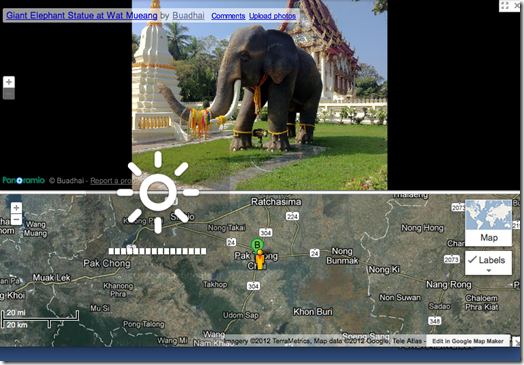524x365 pixels.
Task: Open author Buadhai's profile link
Action: point(188,15)
